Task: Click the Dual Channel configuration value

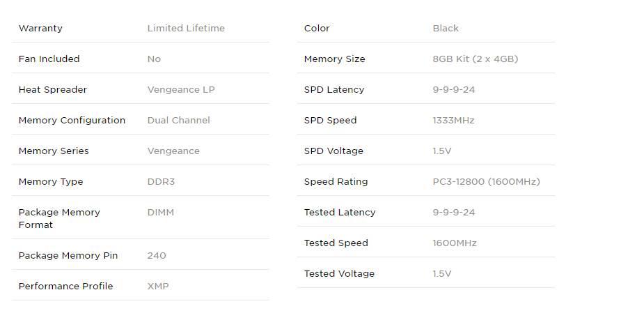Action: point(179,120)
